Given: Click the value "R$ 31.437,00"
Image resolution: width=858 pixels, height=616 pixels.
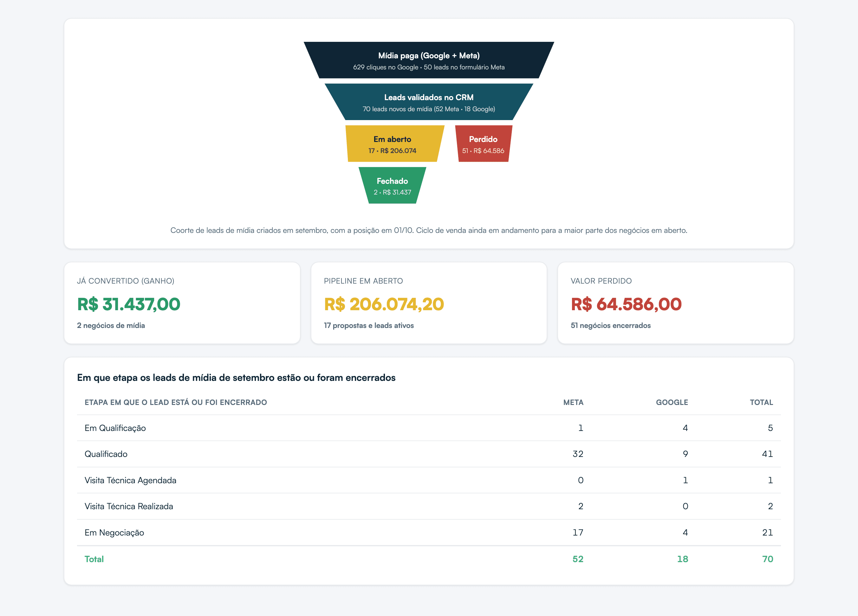Looking at the screenshot, I should pos(129,305).
